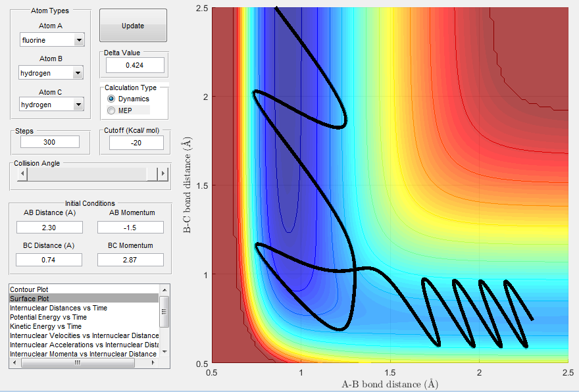This screenshot has width=579, height=392.
Task: Click the BC Distance input field
Action: (x=49, y=260)
